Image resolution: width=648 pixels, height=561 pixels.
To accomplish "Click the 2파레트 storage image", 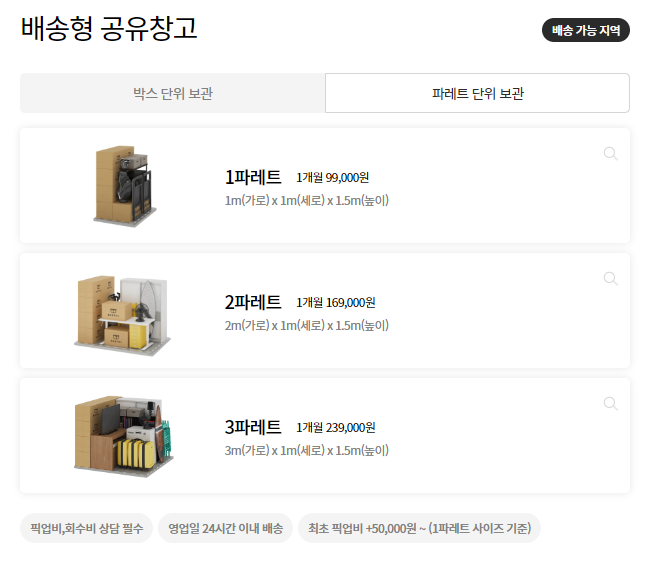I will [x=123, y=315].
